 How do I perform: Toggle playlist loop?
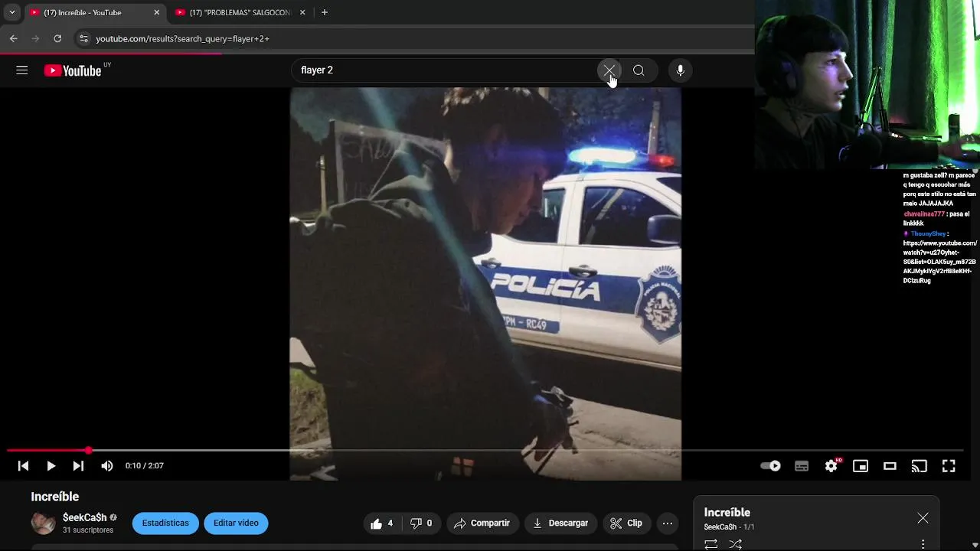click(x=711, y=544)
